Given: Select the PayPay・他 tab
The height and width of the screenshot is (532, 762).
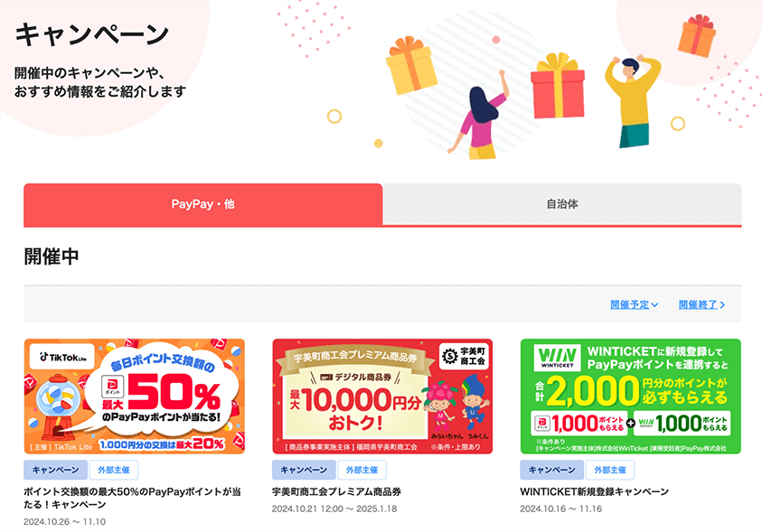Looking at the screenshot, I should (203, 204).
